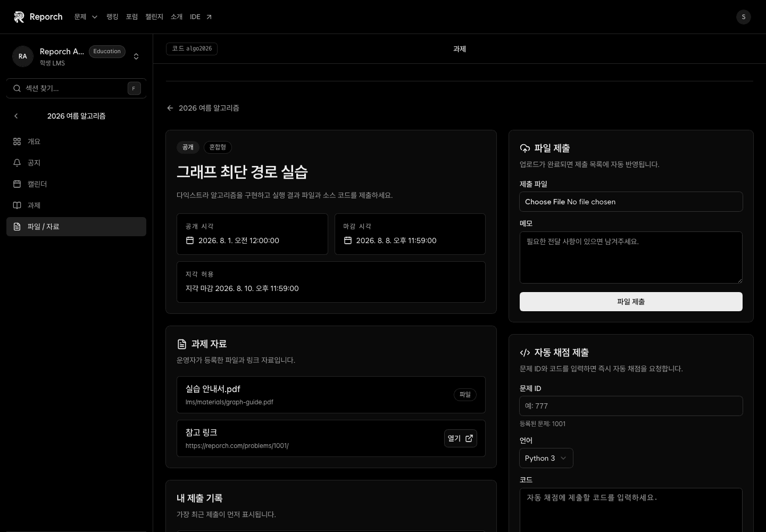Screen dimensions: 766x532
Task: Focus the 섹션 찾기 search field
Action: tap(76, 88)
